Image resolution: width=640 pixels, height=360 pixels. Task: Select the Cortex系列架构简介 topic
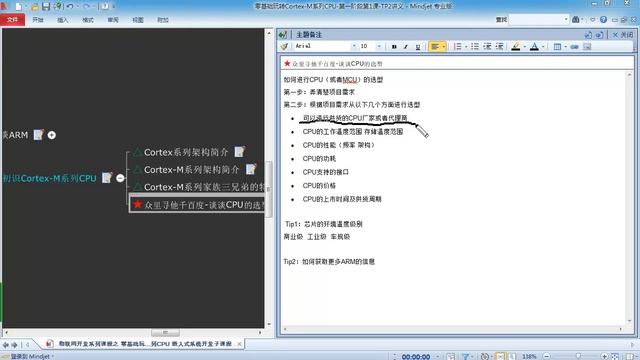[186, 152]
